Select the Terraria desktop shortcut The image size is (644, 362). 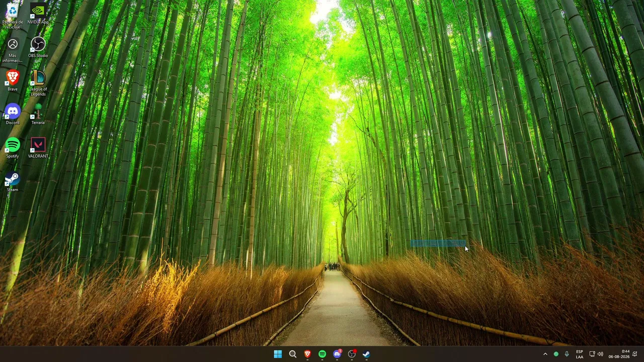(38, 115)
